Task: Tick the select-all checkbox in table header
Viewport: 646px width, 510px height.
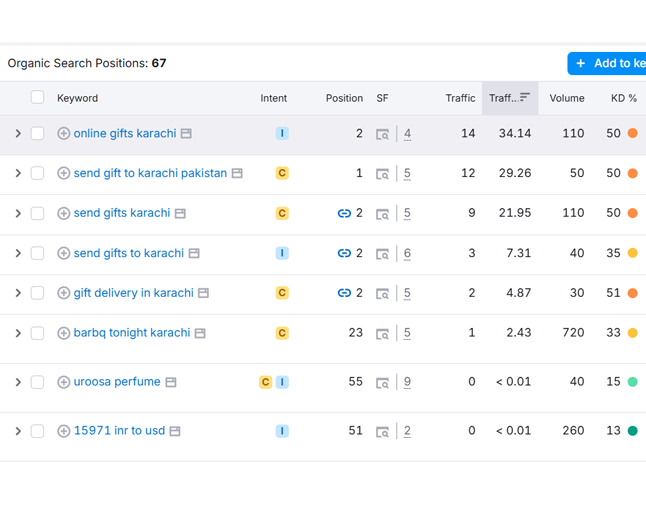Action: [x=37, y=98]
